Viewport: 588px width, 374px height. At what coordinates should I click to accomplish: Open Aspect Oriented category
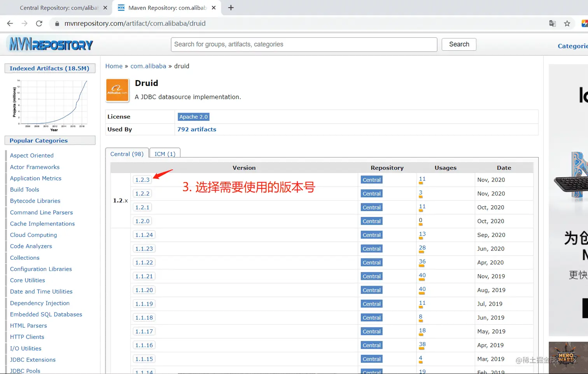tap(32, 156)
